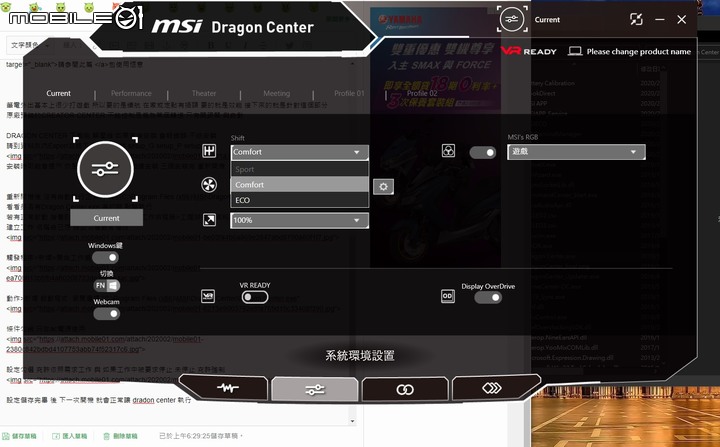The height and width of the screenshot is (447, 720).
Task: Open the double-chevron tools page
Action: coord(492,389)
